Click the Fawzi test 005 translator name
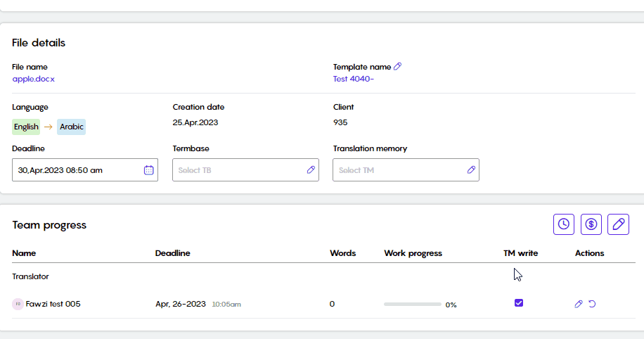 tap(53, 304)
